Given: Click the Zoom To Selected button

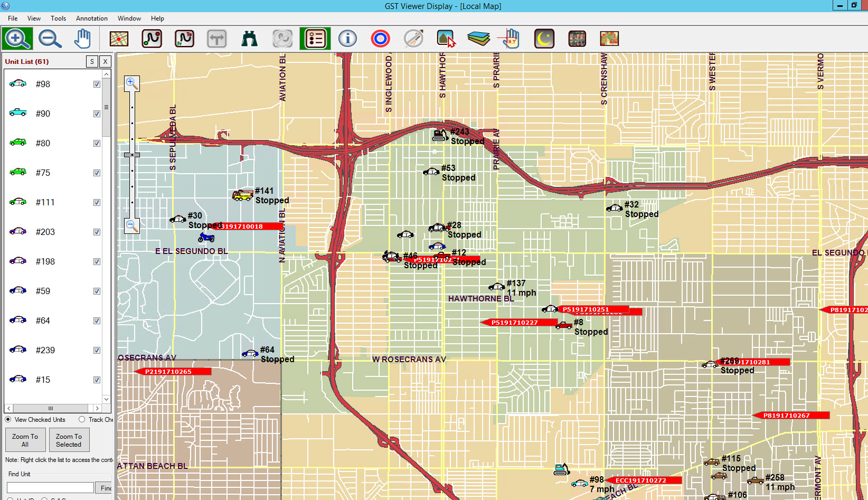Looking at the screenshot, I should [x=69, y=440].
